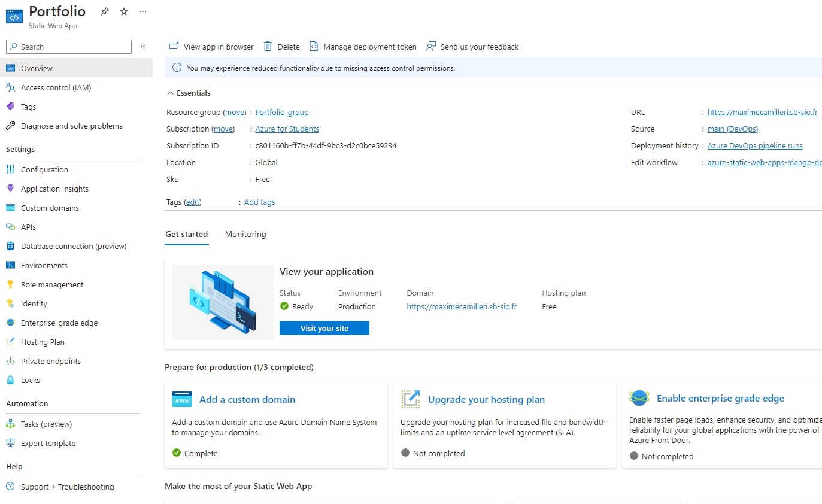Click the Static Web App logo icon
Screen dimensions: 822x504
tap(14, 16)
